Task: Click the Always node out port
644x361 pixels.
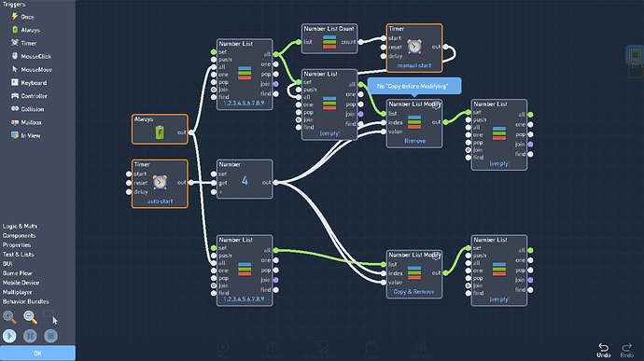Action: tap(190, 132)
